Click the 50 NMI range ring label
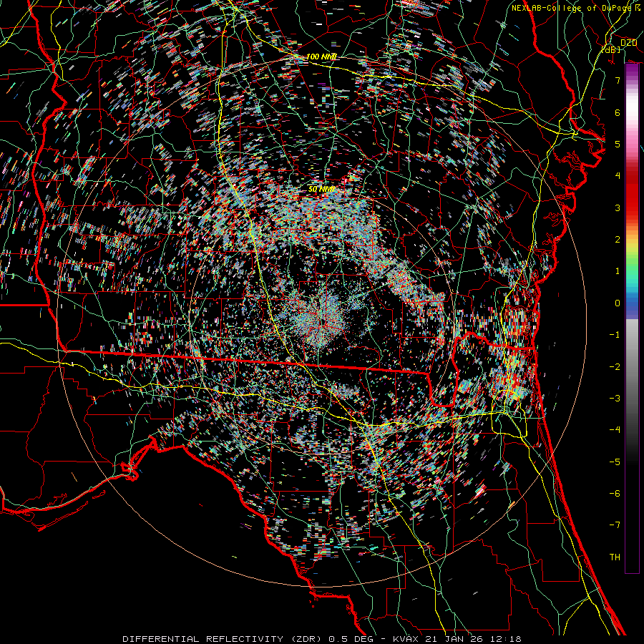The width and height of the screenshot is (644, 644). coord(321,190)
